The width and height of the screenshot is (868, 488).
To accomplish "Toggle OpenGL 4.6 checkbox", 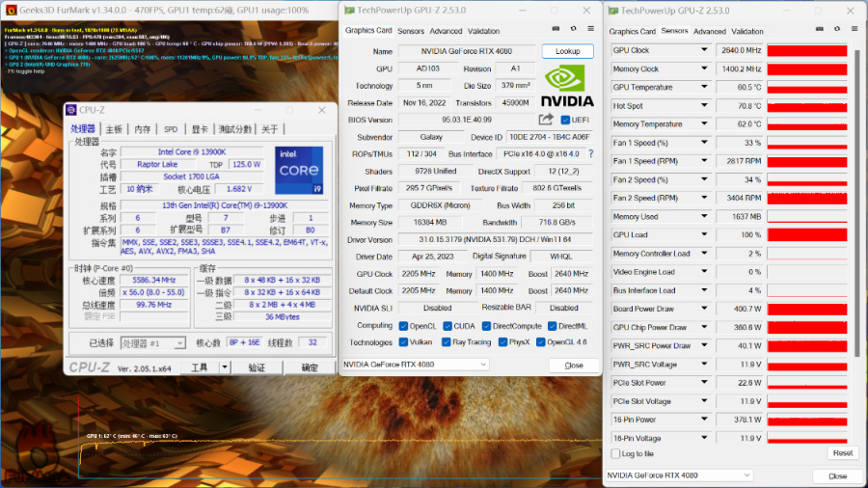I will click(541, 342).
